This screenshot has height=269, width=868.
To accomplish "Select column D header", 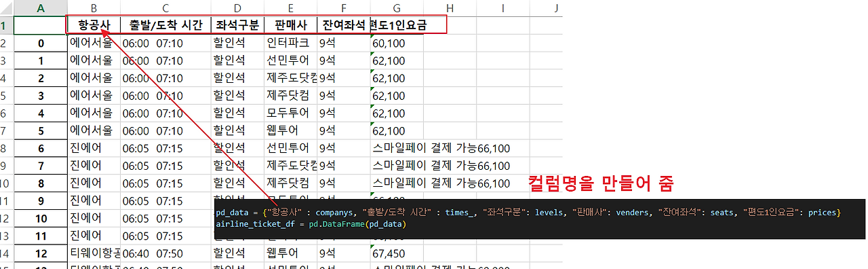I will click(237, 8).
